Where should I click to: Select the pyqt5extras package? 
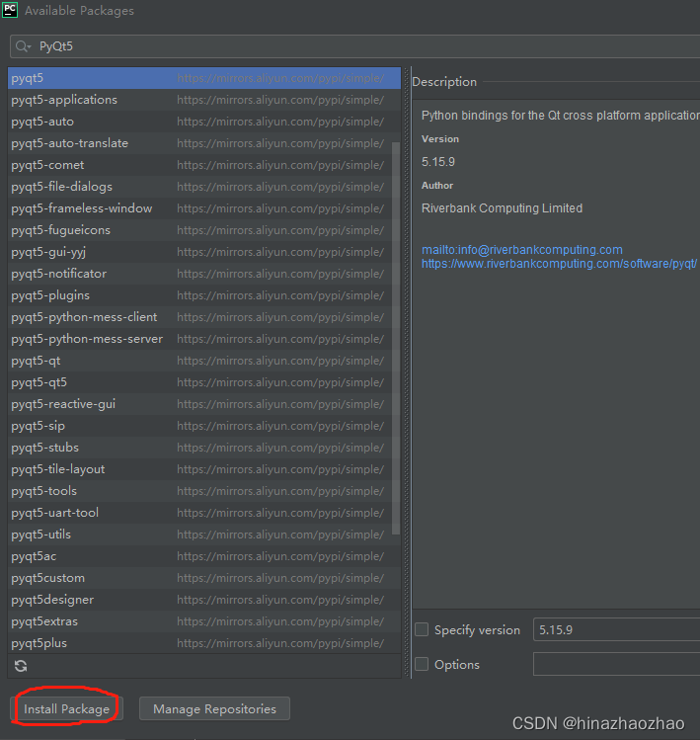pyautogui.click(x=204, y=621)
